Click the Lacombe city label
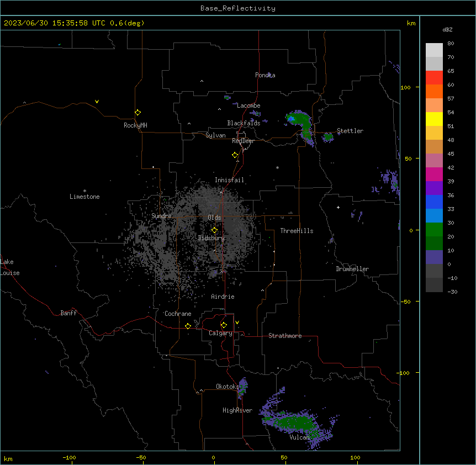Image resolution: width=476 pixels, height=465 pixels. tap(248, 105)
